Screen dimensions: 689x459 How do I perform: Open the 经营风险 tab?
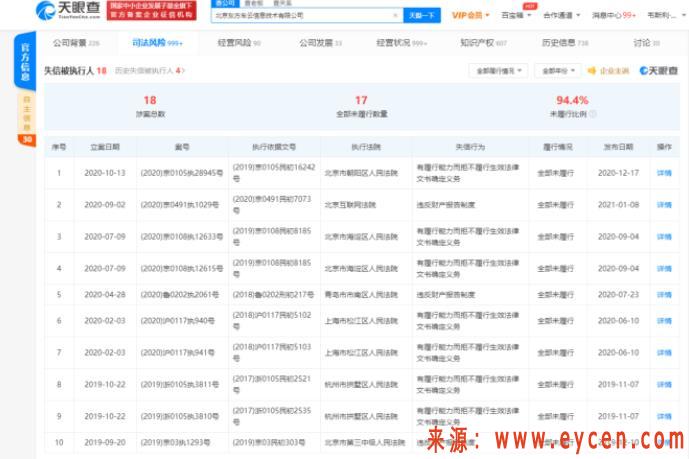[x=239, y=43]
